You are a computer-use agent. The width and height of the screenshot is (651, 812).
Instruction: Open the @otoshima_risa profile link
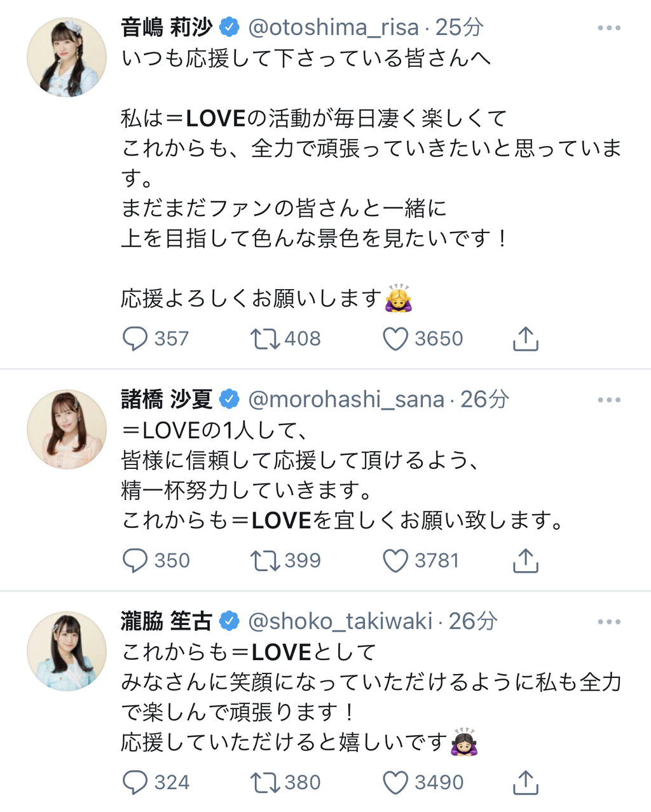point(333,28)
